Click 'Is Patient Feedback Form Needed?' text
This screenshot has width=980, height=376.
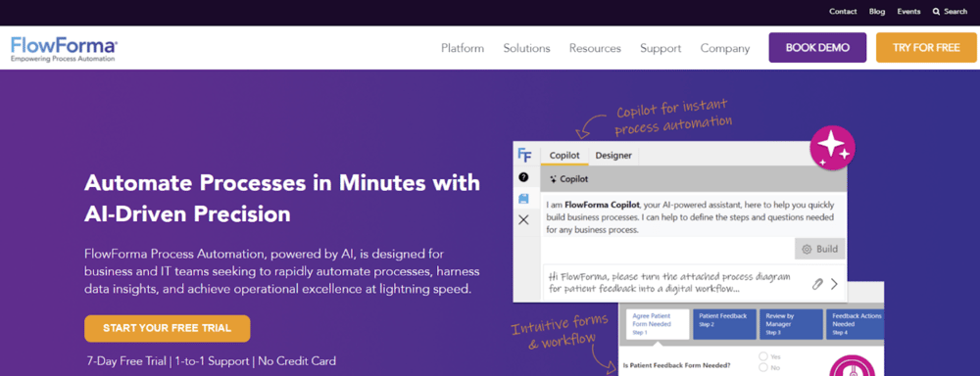pos(677,365)
